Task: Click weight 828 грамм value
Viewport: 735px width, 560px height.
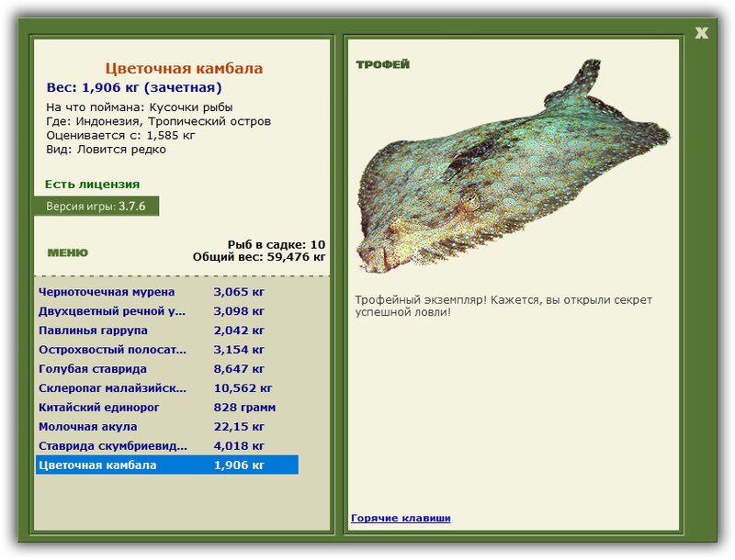Action: (x=244, y=408)
